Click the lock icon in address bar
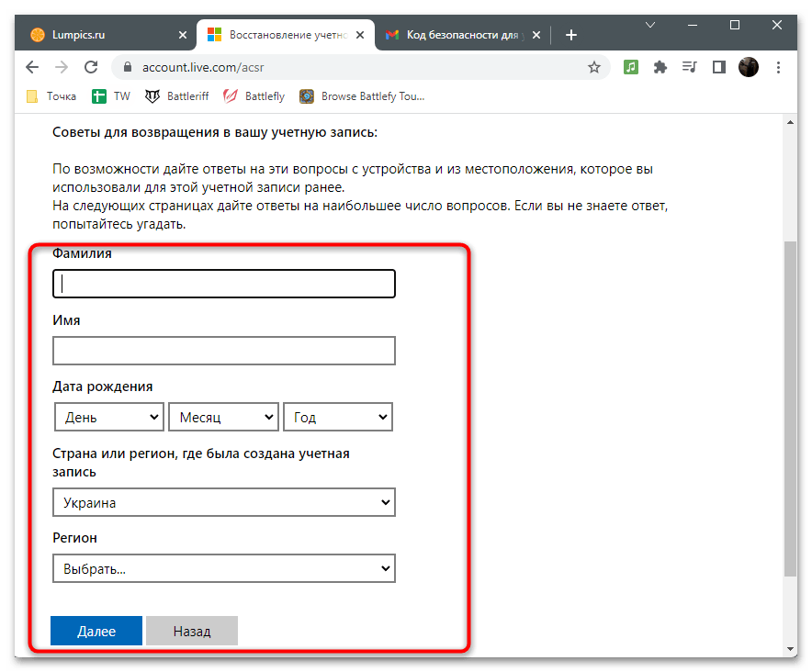Image resolution: width=812 pixels, height=672 pixels. click(x=128, y=67)
